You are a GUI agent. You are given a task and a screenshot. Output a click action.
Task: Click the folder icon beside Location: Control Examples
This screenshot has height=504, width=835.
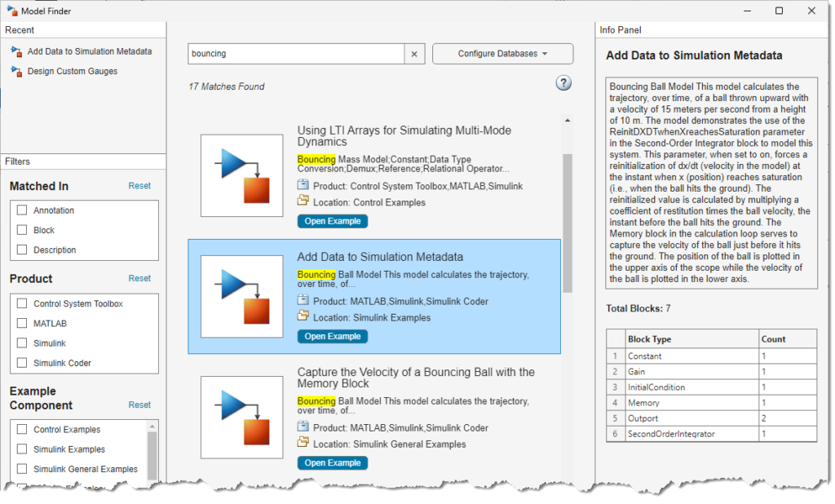pyautogui.click(x=303, y=201)
